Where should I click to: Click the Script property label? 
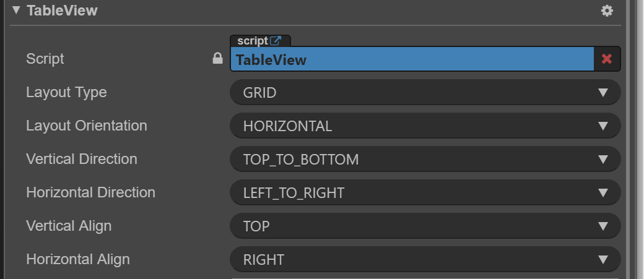tap(45, 59)
